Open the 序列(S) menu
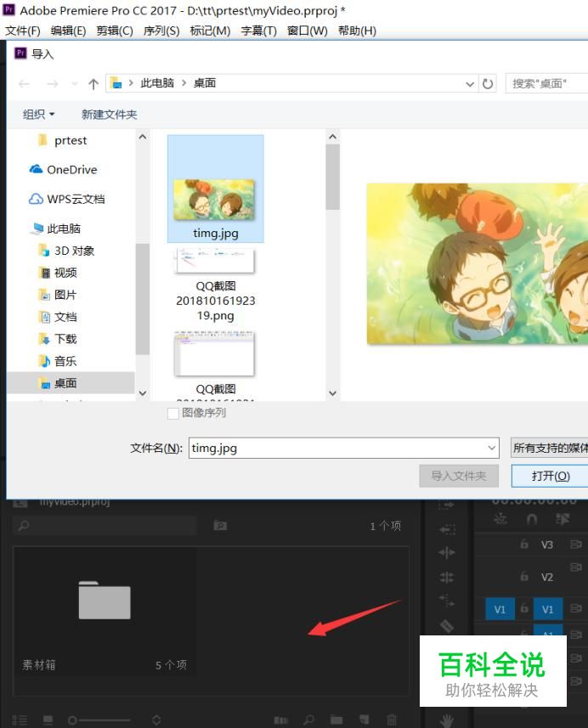 click(161, 31)
